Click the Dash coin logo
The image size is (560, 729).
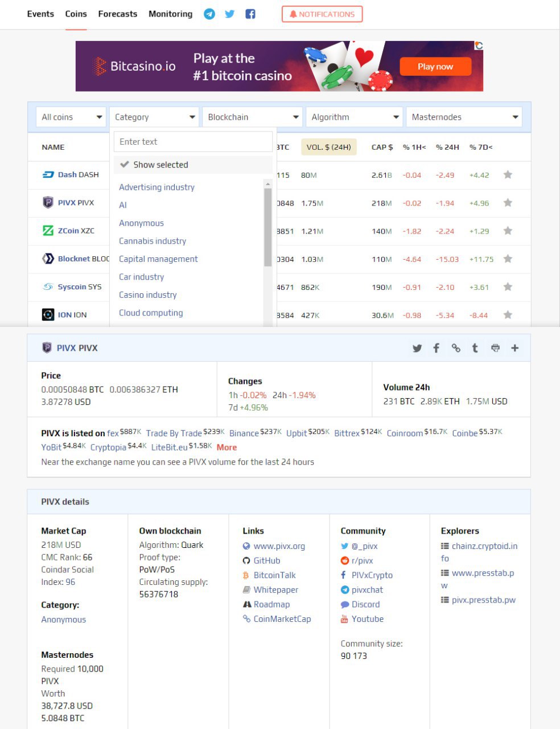click(48, 175)
